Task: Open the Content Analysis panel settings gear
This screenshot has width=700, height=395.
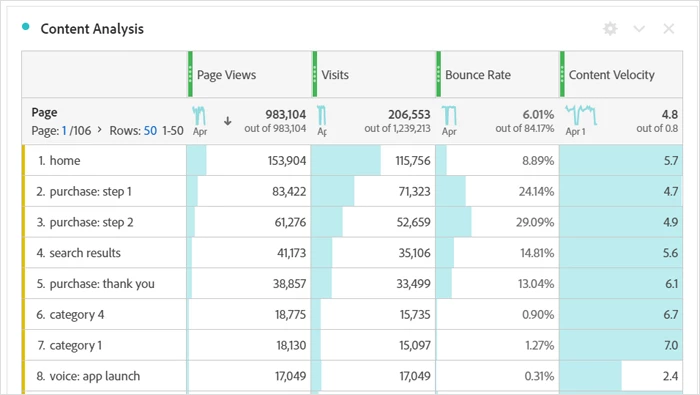Action: click(x=610, y=29)
